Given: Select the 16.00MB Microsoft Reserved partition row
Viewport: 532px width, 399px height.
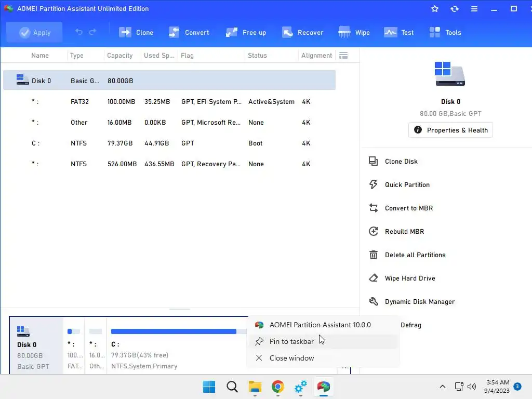Looking at the screenshot, I should click(169, 122).
